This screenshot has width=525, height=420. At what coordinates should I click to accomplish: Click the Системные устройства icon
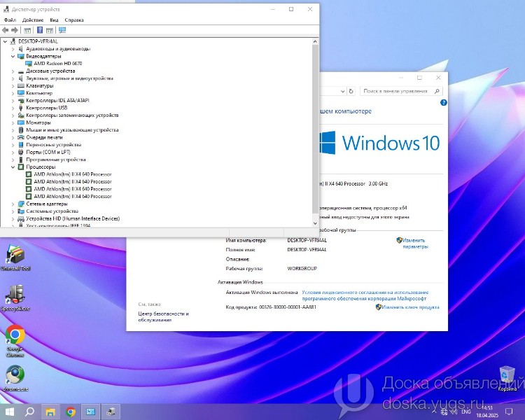click(x=21, y=211)
